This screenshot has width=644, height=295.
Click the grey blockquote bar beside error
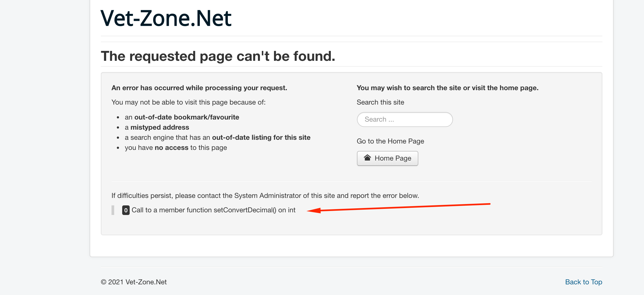pyautogui.click(x=113, y=210)
